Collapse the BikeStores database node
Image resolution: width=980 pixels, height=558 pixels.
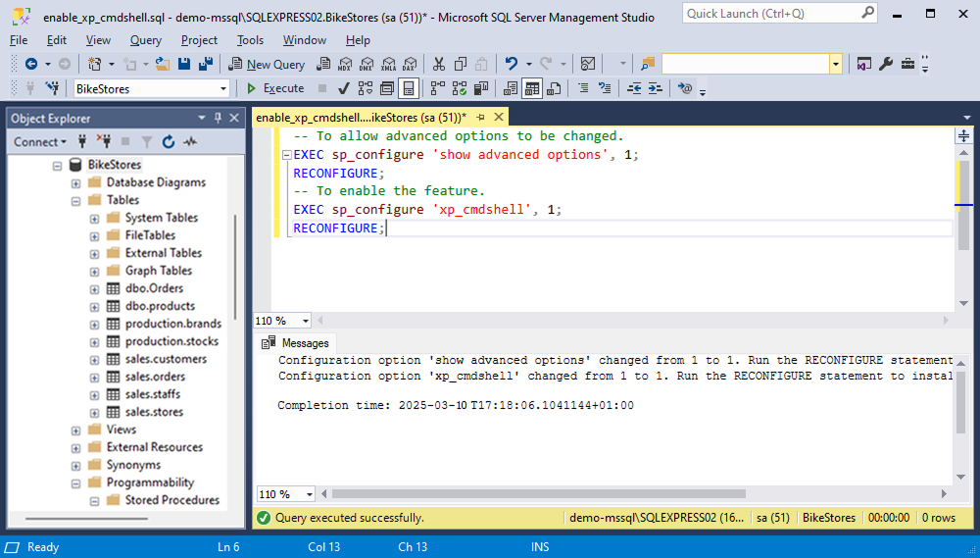[x=58, y=166]
